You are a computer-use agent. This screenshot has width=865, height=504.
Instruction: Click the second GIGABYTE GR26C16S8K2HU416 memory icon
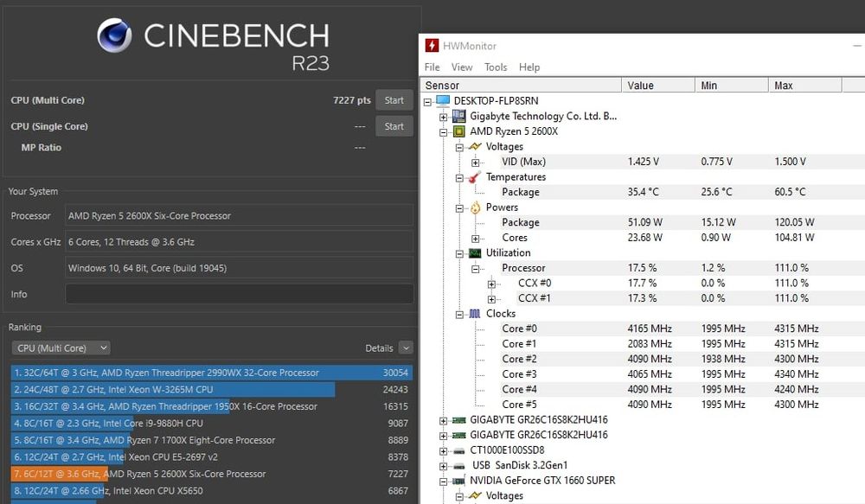click(458, 435)
